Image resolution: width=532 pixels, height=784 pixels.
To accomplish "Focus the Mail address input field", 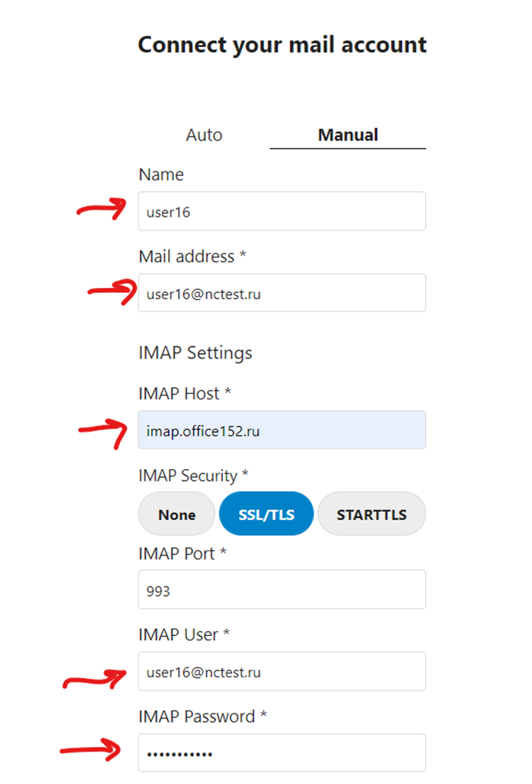I will (x=282, y=294).
